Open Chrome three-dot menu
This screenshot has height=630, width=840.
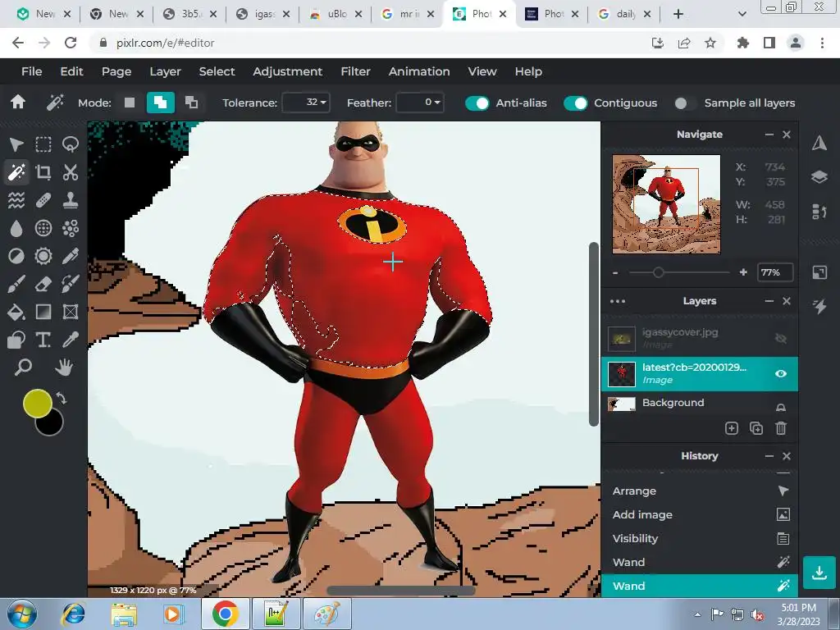pos(822,43)
